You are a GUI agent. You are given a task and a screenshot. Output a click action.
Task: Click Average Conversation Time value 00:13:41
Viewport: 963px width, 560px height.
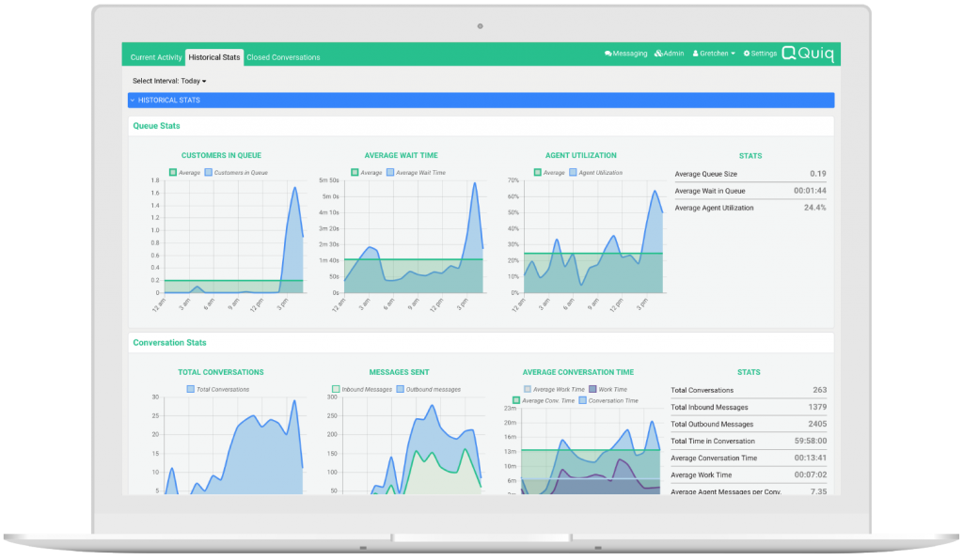click(811, 459)
